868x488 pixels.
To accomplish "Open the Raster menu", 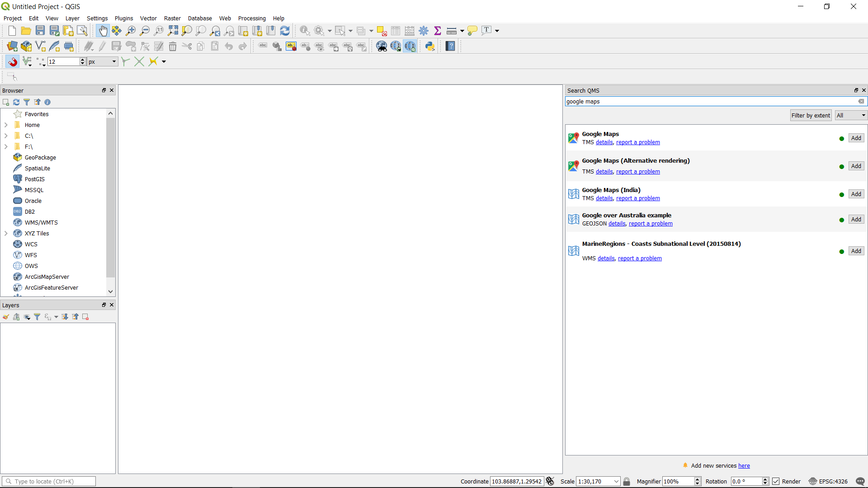I will 172,19.
